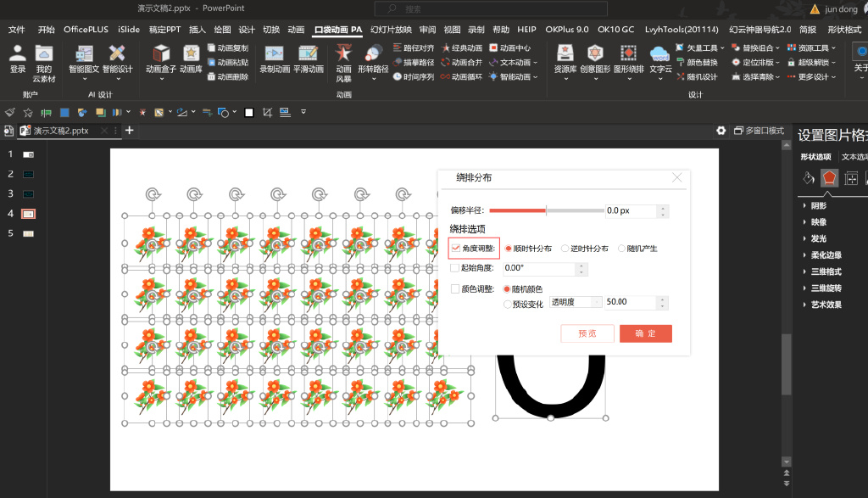868x498 pixels.
Task: Click 动画合并 merge animation
Action: click(462, 63)
